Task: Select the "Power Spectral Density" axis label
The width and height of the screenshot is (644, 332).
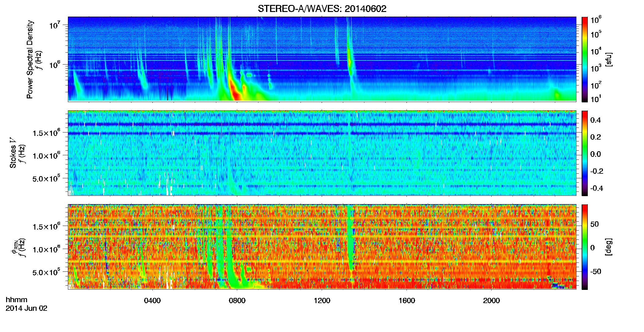Action: point(30,59)
